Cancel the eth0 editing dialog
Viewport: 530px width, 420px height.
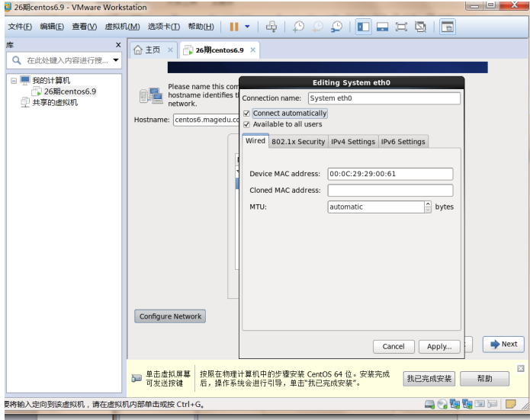(x=393, y=346)
